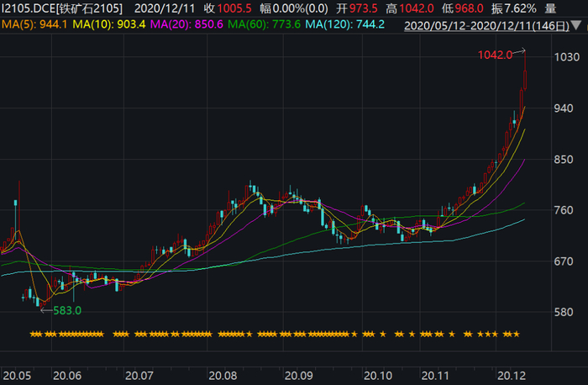Select the MA(120) indicator label

345,24
